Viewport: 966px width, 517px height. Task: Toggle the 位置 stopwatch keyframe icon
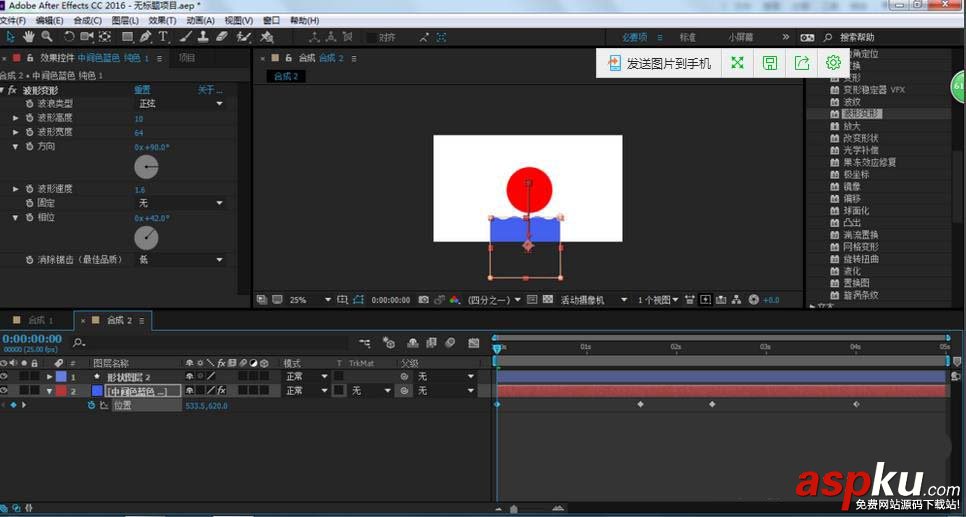point(91,406)
